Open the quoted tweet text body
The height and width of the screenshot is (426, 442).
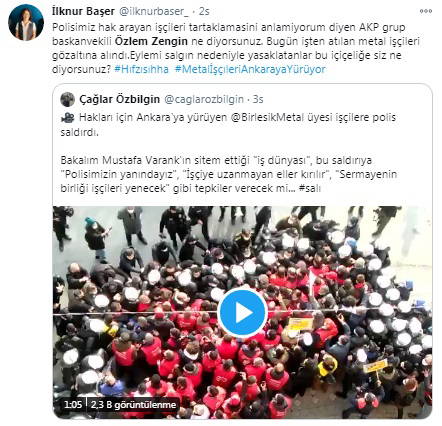[x=229, y=153]
